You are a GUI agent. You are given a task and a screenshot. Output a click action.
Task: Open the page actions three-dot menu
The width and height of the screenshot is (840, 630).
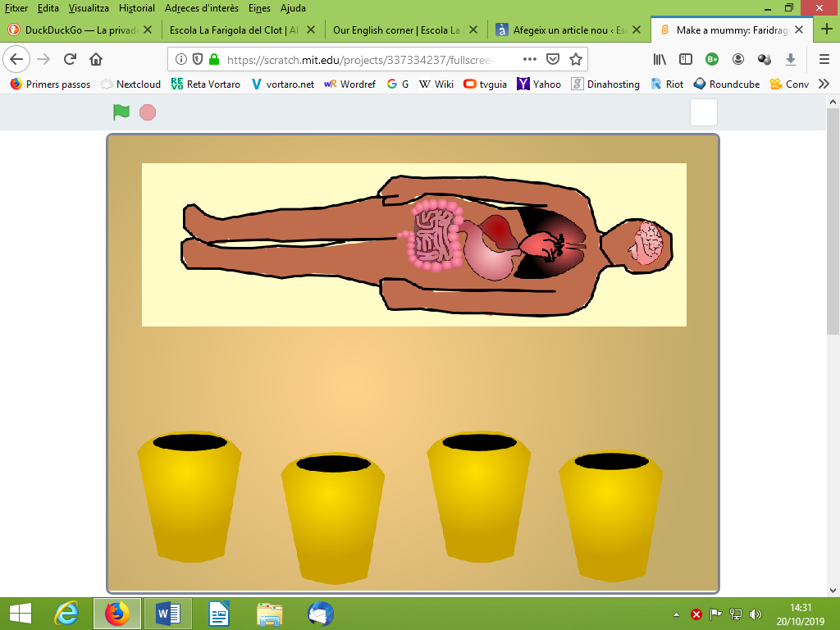click(x=530, y=59)
